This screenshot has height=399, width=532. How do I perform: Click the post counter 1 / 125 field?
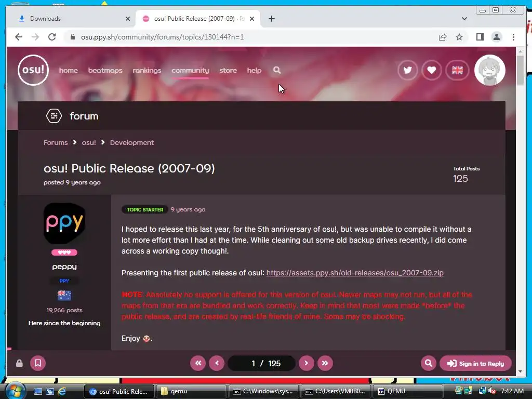261,363
